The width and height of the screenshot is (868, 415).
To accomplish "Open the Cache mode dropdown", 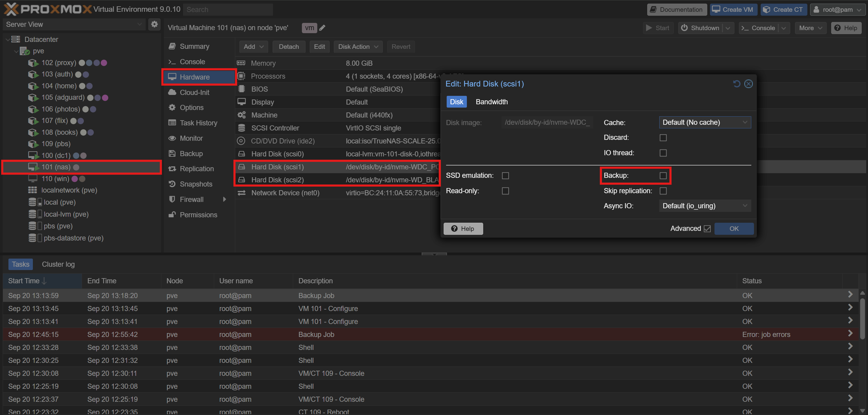I will click(705, 122).
